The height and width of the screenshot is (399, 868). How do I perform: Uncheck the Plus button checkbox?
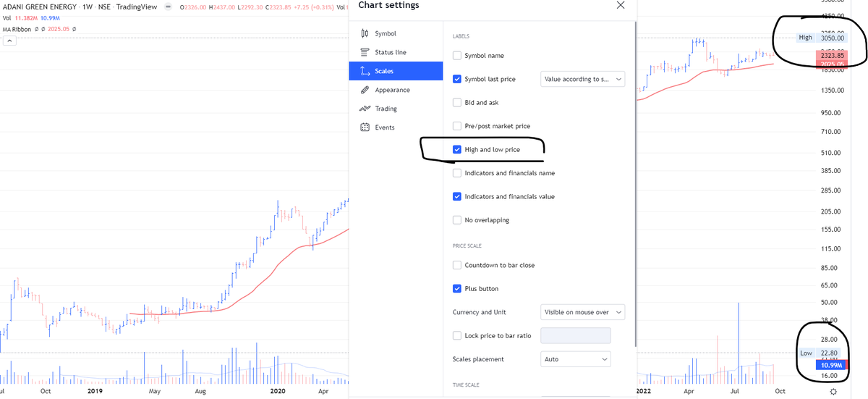tap(457, 288)
